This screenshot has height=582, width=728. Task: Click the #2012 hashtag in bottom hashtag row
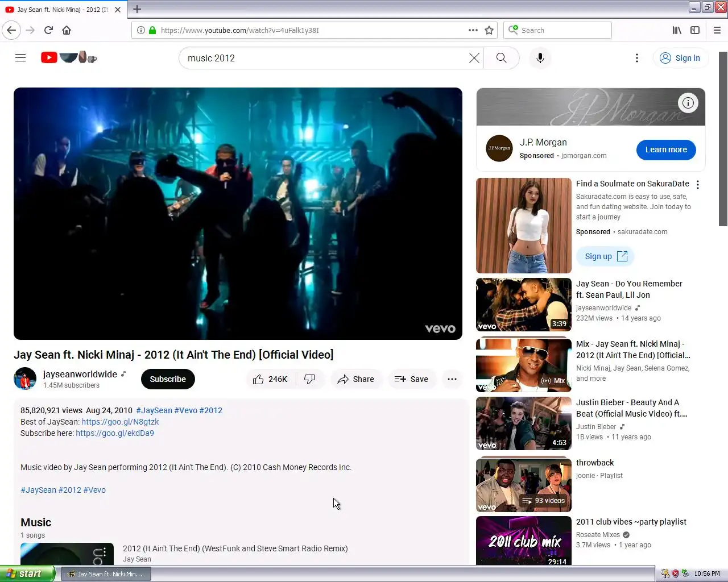69,490
